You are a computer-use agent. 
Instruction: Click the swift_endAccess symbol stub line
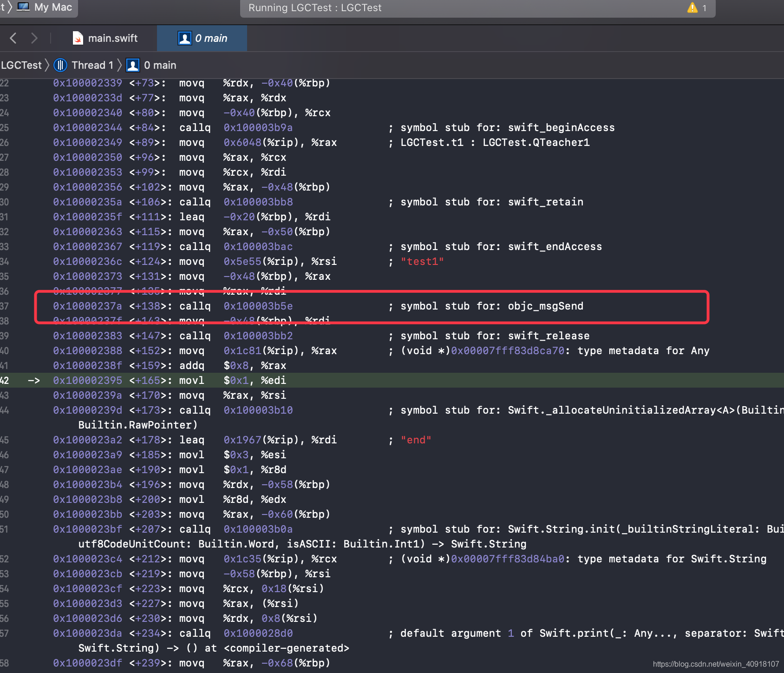point(392,246)
